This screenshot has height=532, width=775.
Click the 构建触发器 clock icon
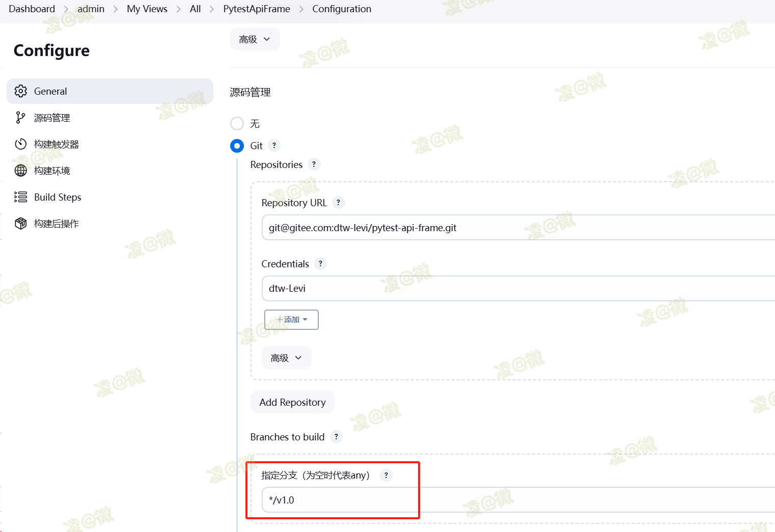coord(20,144)
